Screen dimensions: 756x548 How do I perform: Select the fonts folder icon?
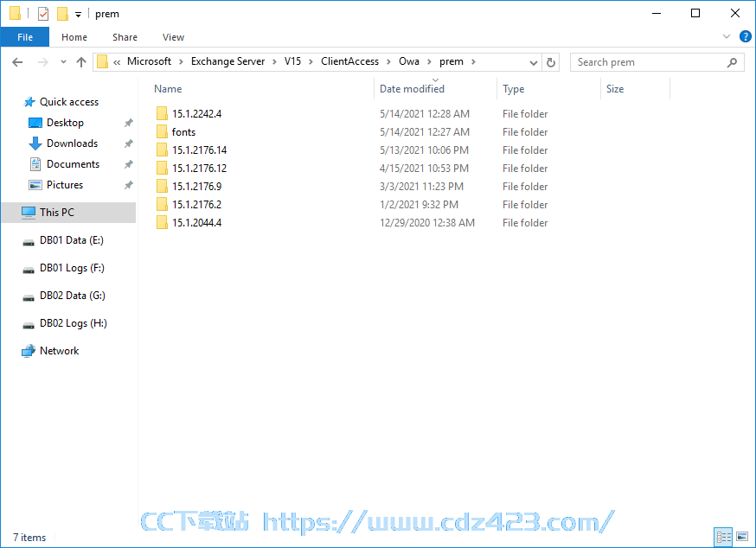click(162, 132)
